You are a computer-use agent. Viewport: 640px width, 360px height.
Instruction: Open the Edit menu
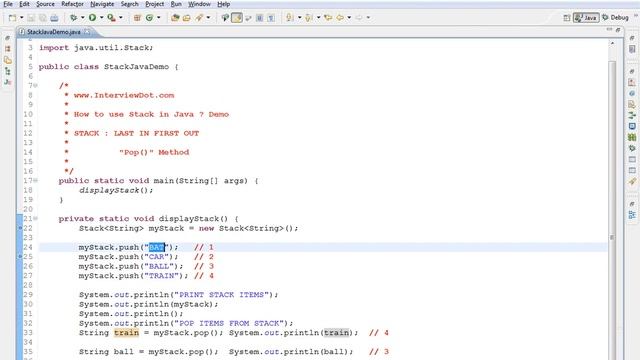coord(24,4)
